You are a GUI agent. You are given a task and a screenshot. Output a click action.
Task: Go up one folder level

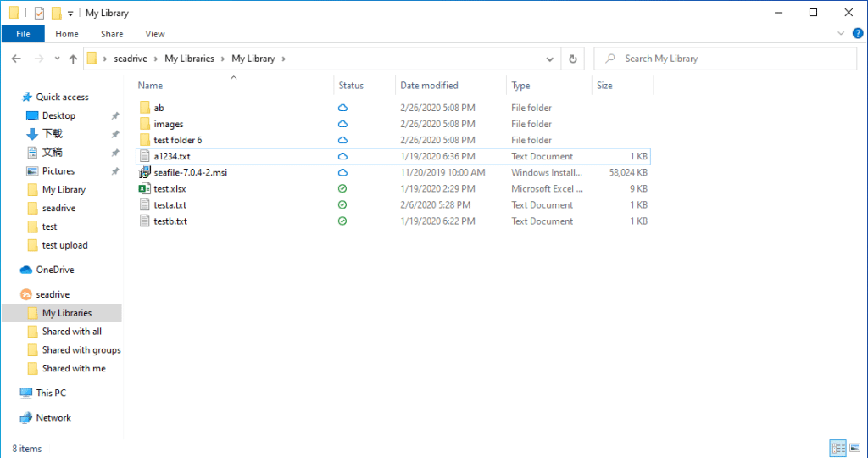73,59
